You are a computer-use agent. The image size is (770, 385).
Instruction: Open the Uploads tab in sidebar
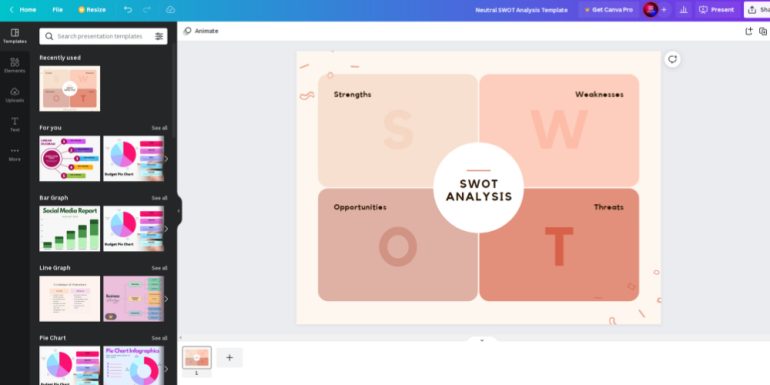tap(15, 95)
